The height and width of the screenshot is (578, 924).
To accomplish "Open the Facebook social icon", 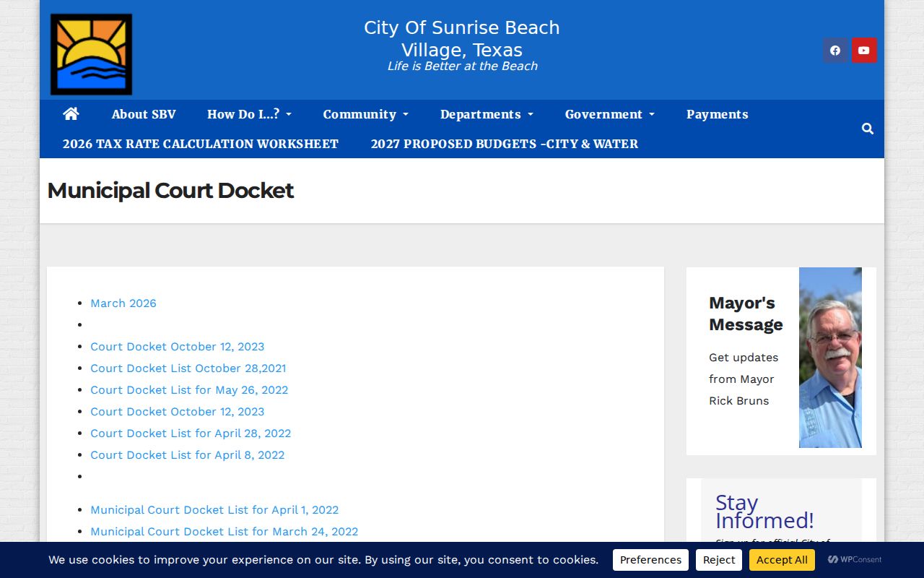I will 835,51.
